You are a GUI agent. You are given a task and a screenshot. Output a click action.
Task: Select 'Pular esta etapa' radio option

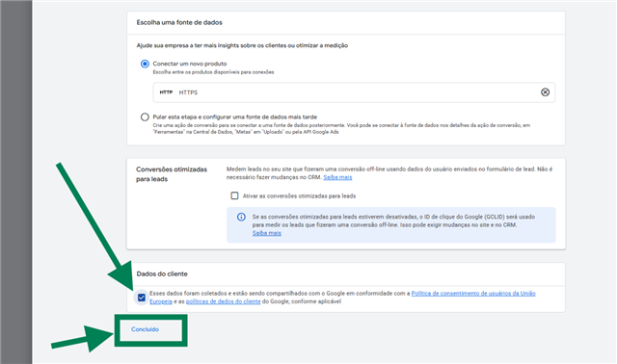(x=145, y=117)
